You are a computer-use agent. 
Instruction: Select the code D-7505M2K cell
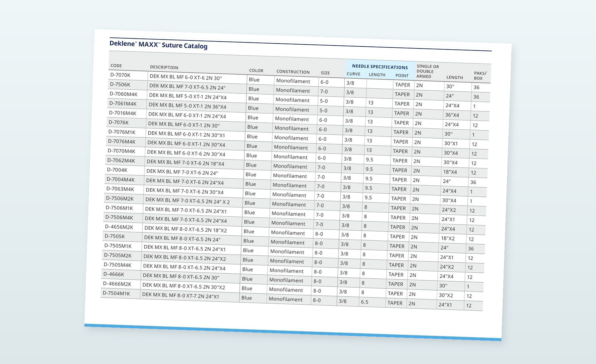(x=118, y=255)
